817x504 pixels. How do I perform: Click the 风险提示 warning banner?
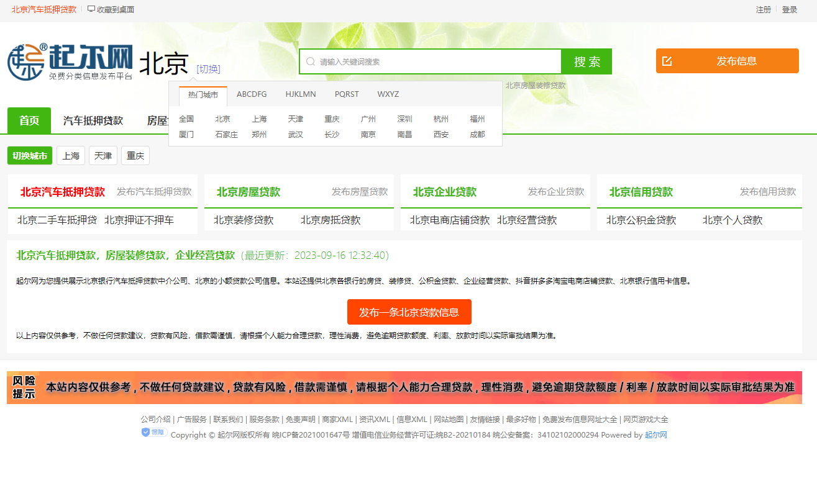tap(404, 387)
